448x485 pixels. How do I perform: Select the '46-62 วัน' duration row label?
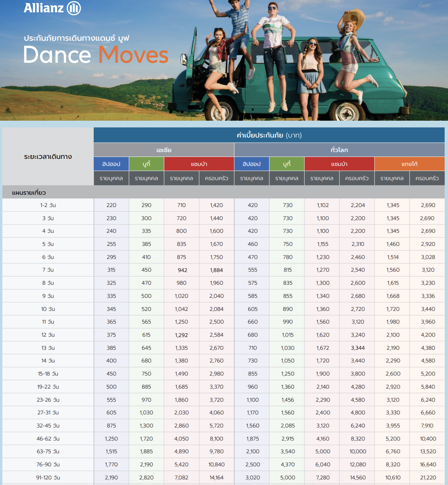(x=48, y=439)
